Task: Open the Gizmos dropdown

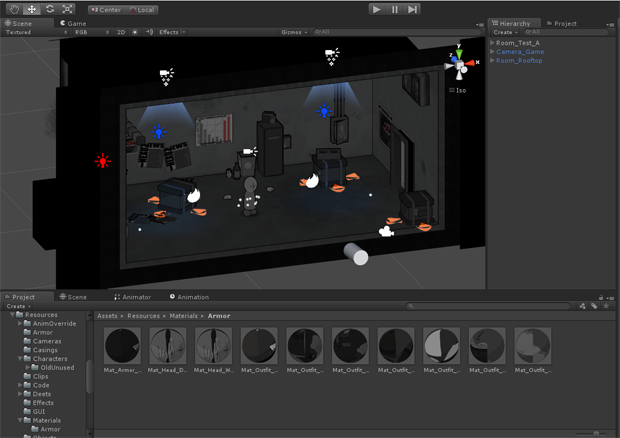Action: tap(294, 32)
